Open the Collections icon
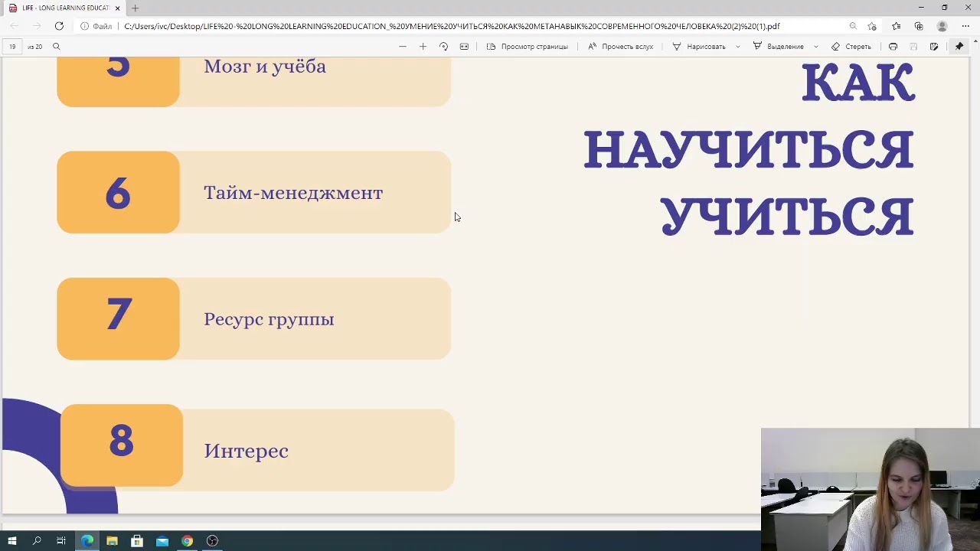The image size is (980, 551). 919,26
